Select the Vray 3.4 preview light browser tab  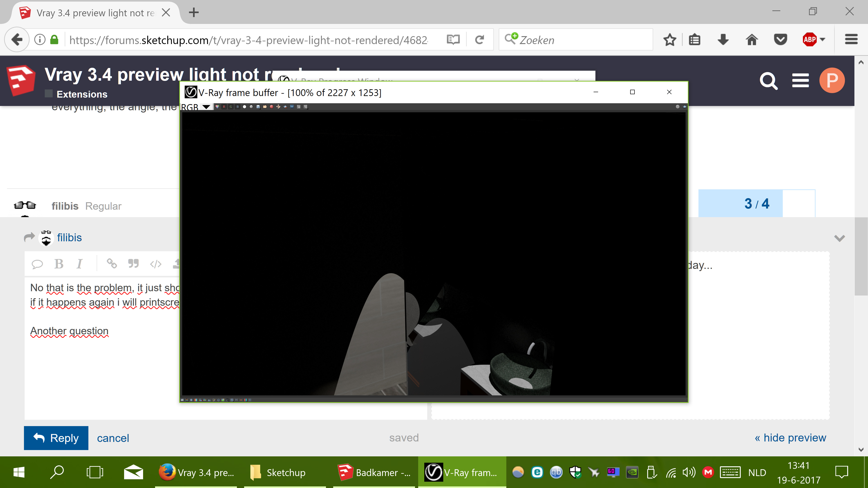pyautogui.click(x=95, y=13)
